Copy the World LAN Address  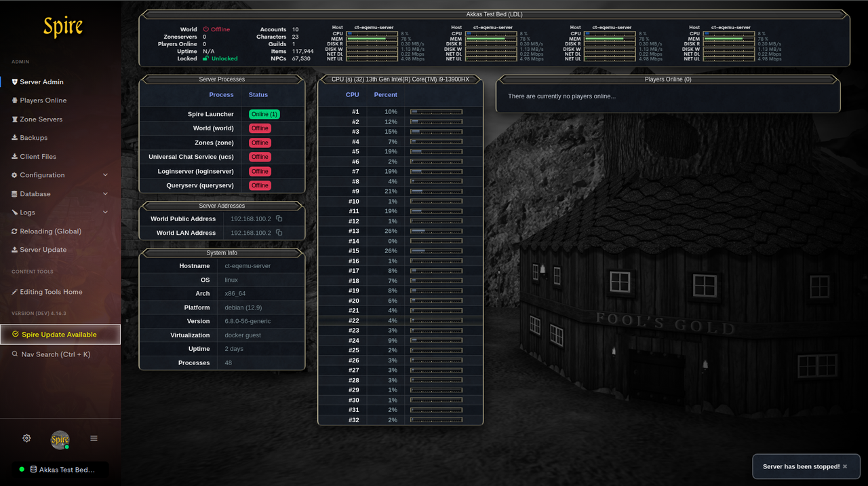[279, 233]
